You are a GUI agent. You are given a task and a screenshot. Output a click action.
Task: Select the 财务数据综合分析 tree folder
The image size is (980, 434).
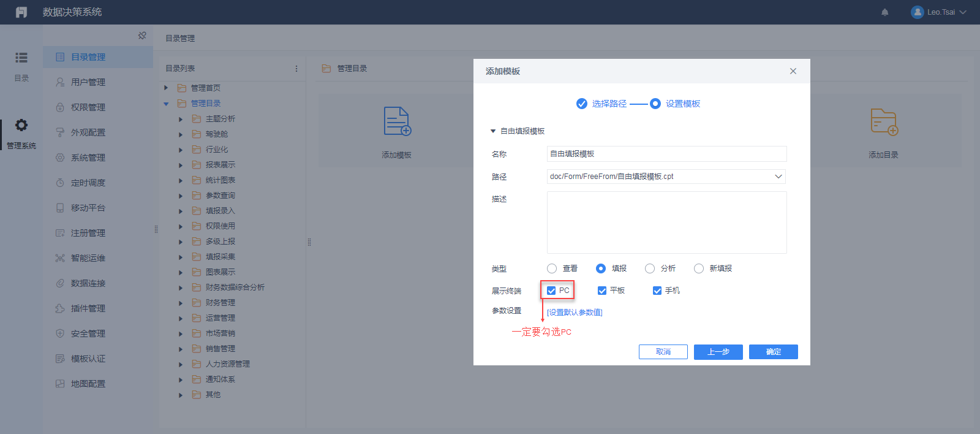coord(235,287)
